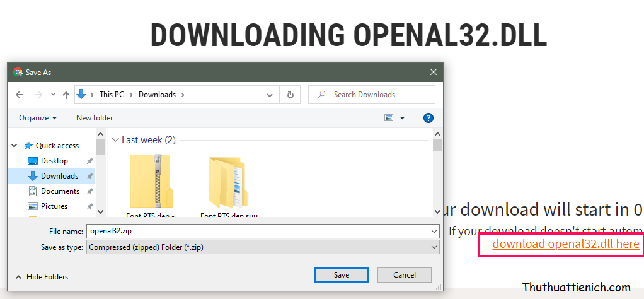The image size is (644, 299).
Task: Create a New folder
Action: tap(95, 118)
